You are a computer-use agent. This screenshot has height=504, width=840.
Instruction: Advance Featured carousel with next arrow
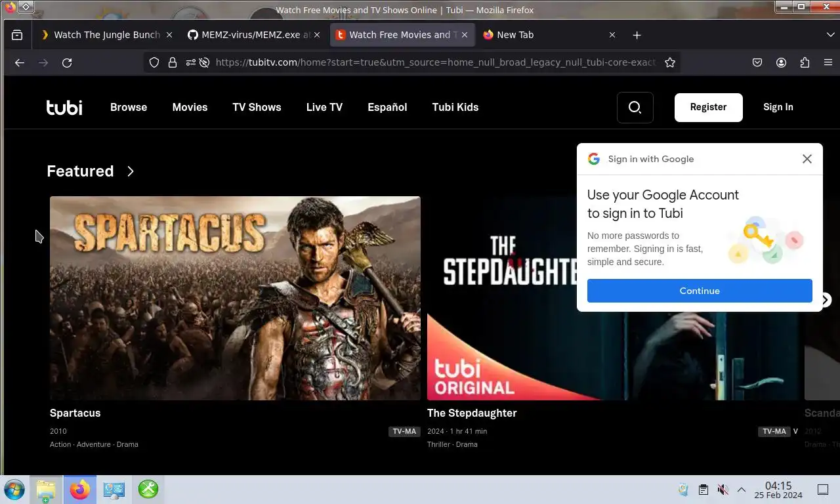pyautogui.click(x=825, y=300)
